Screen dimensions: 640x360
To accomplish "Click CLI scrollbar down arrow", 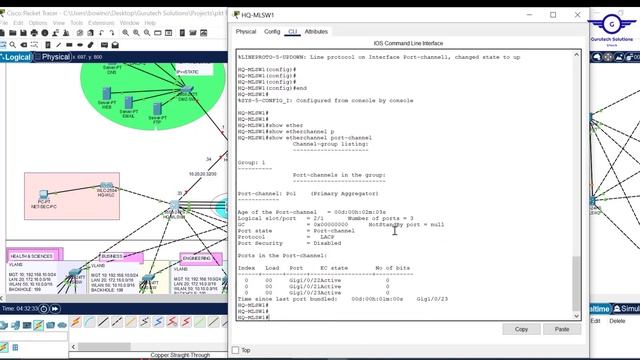I will click(576, 316).
